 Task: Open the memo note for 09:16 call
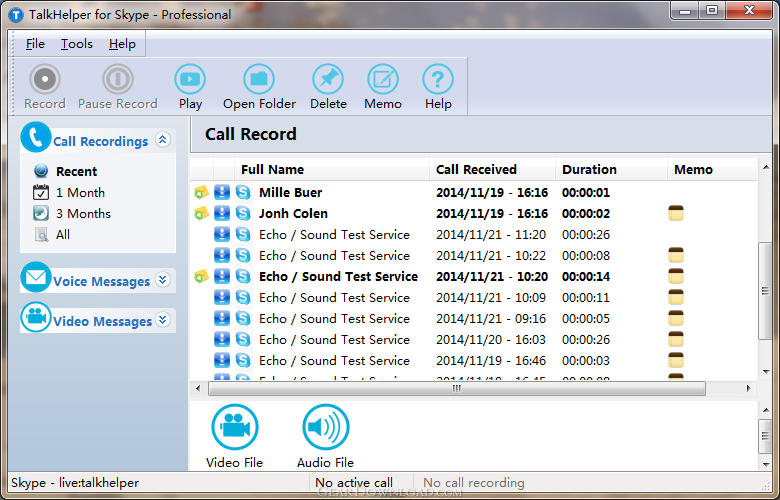click(x=676, y=318)
